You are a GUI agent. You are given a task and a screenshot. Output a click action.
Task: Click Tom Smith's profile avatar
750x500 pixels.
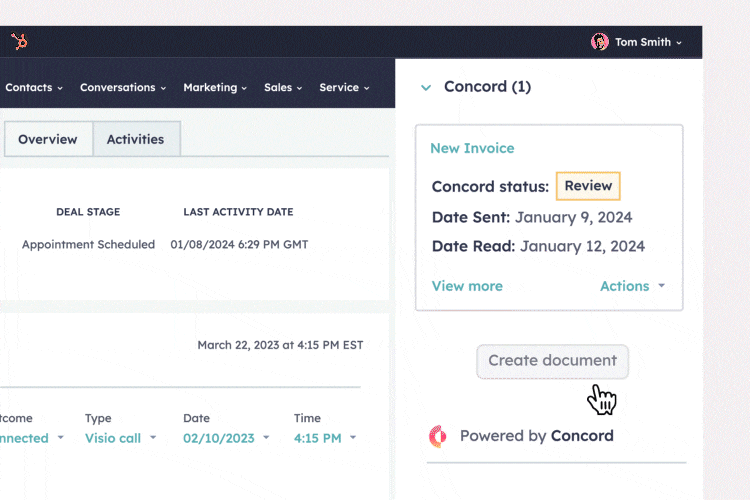(x=599, y=42)
